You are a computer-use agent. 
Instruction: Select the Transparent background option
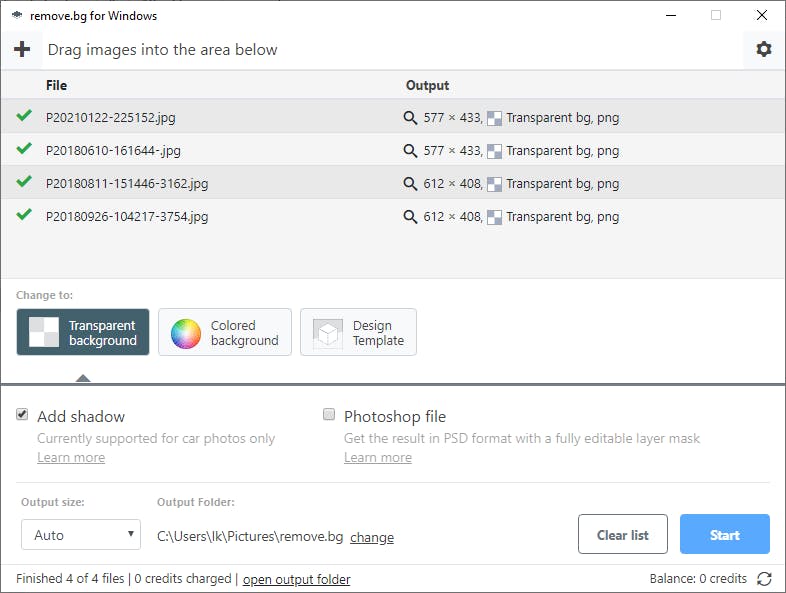(x=83, y=333)
